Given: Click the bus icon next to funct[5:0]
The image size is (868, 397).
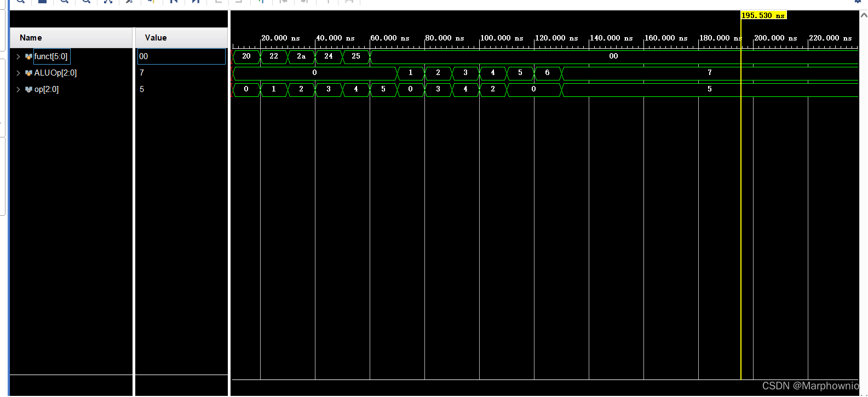Looking at the screenshot, I should [x=28, y=56].
